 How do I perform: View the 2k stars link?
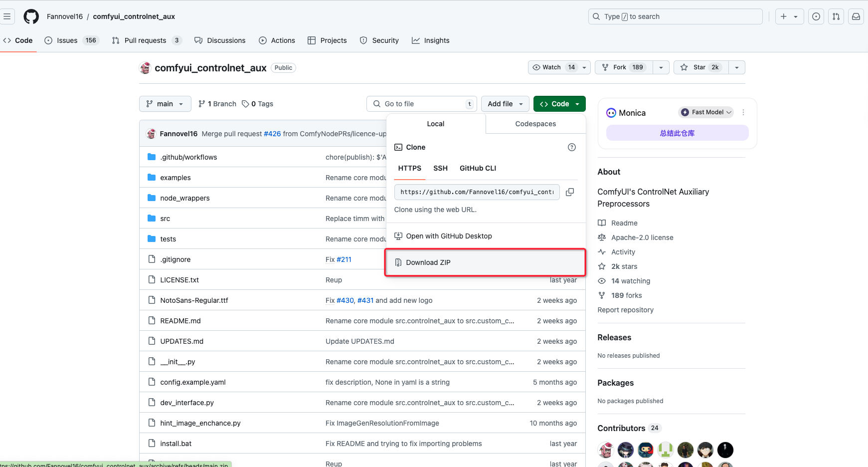click(x=618, y=266)
